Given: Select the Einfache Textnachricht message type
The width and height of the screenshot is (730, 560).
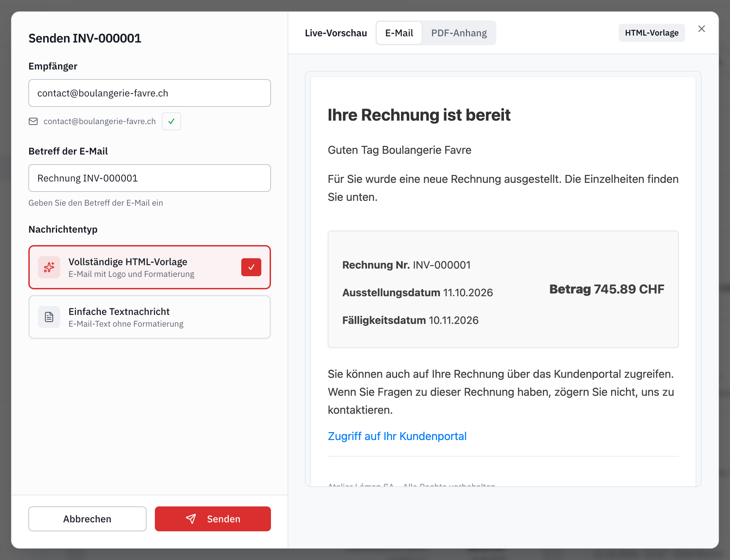Looking at the screenshot, I should pyautogui.click(x=150, y=317).
